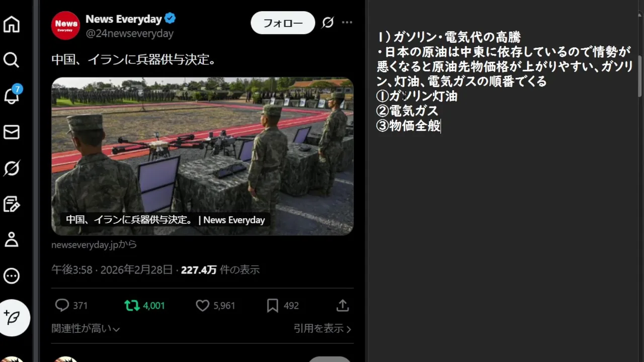644x362 pixels.
Task: Open Search in the left sidebar
Action: (12, 60)
